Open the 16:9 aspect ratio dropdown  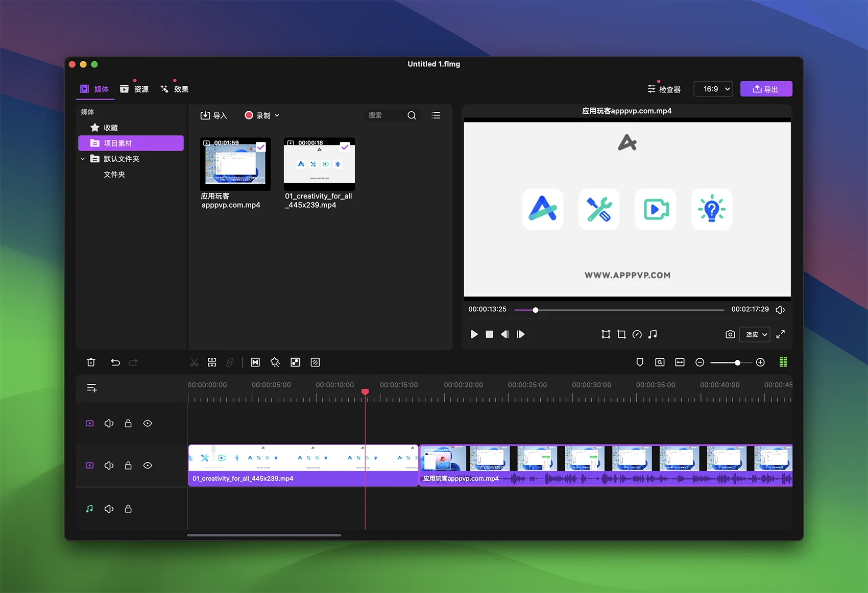[x=713, y=89]
